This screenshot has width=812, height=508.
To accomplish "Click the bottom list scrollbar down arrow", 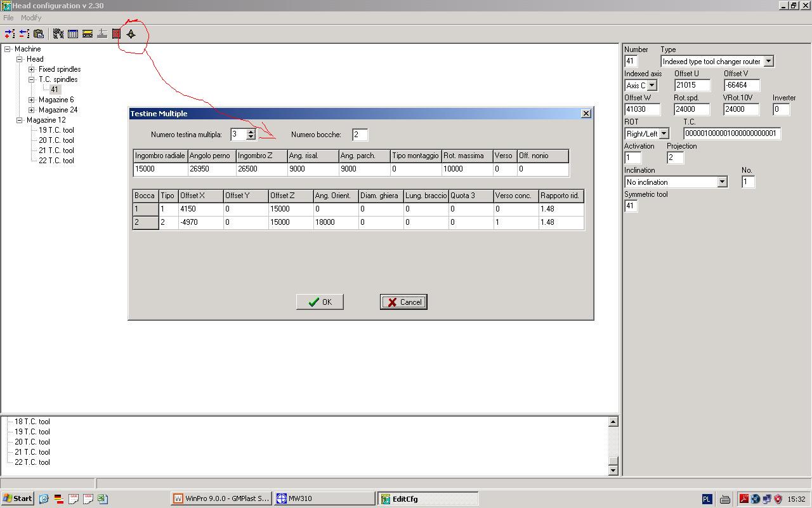I will click(x=613, y=471).
